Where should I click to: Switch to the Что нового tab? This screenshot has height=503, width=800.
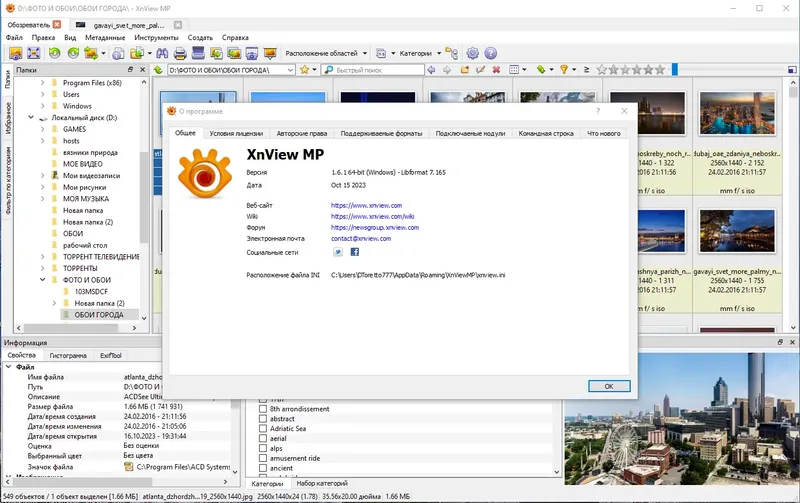click(x=604, y=134)
